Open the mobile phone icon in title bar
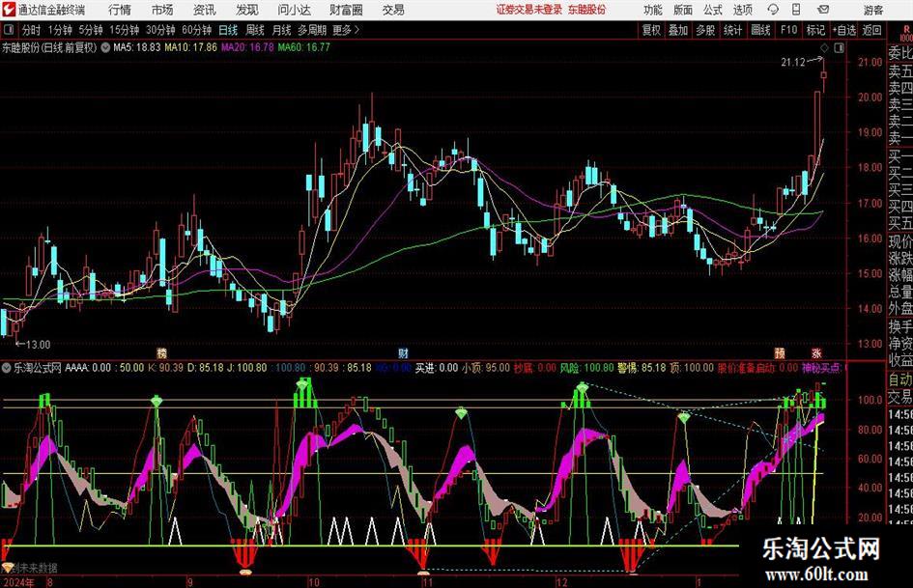Image resolution: width=913 pixels, height=588 pixels. point(796,10)
